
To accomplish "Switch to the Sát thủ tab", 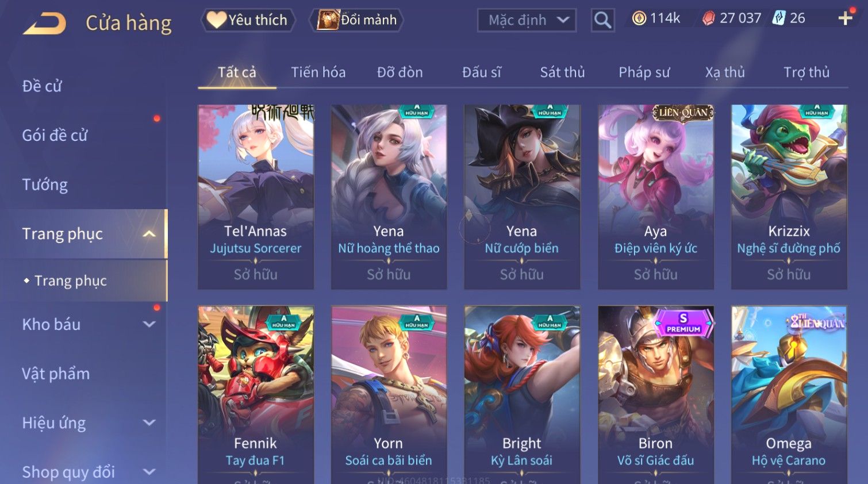I will click(x=562, y=72).
